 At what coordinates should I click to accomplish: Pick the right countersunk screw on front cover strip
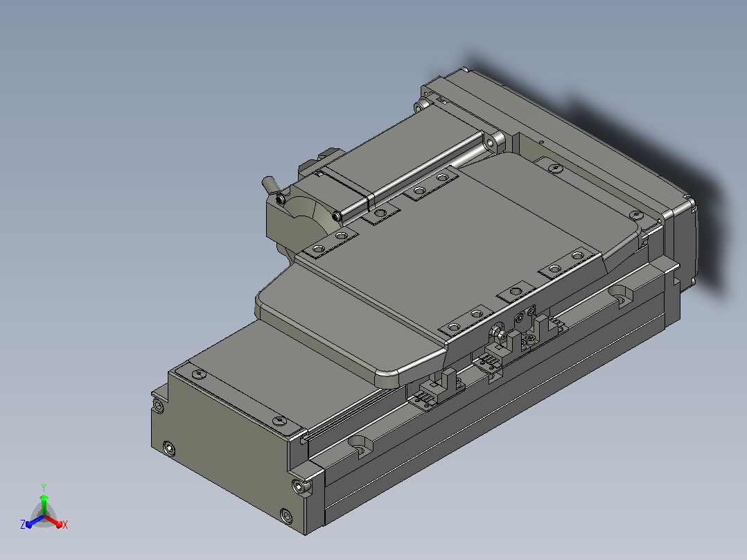pyautogui.click(x=280, y=421)
